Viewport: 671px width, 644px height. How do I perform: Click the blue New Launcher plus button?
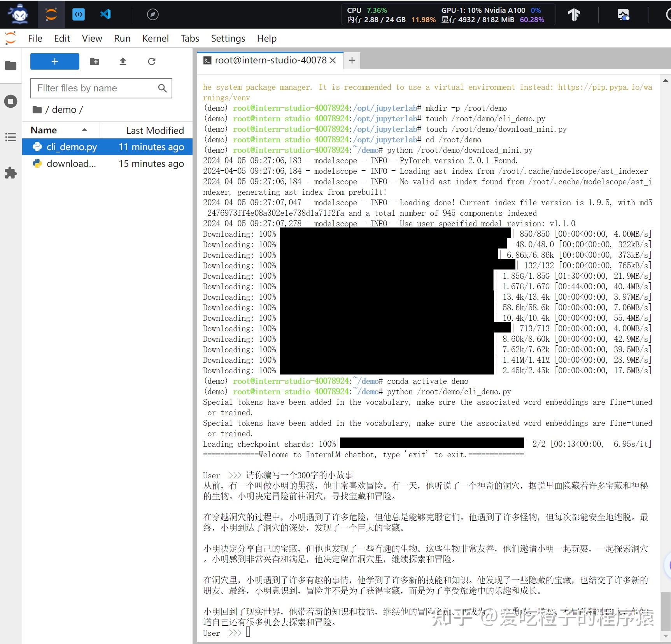point(55,61)
